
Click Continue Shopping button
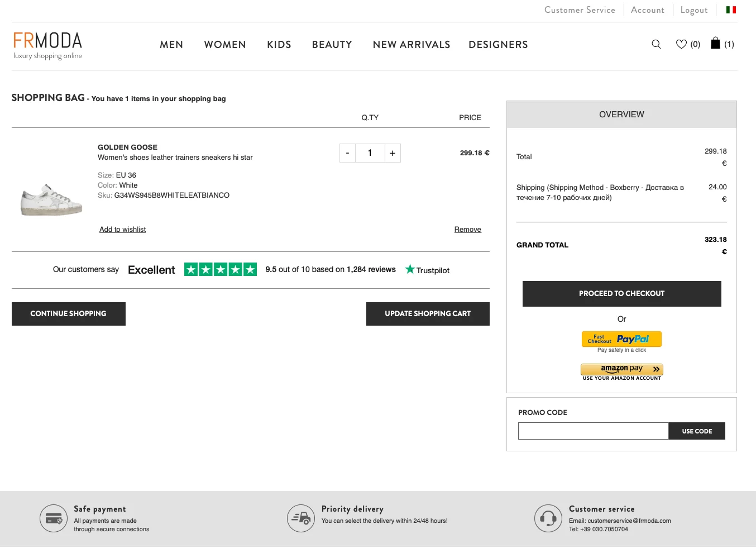tap(69, 314)
